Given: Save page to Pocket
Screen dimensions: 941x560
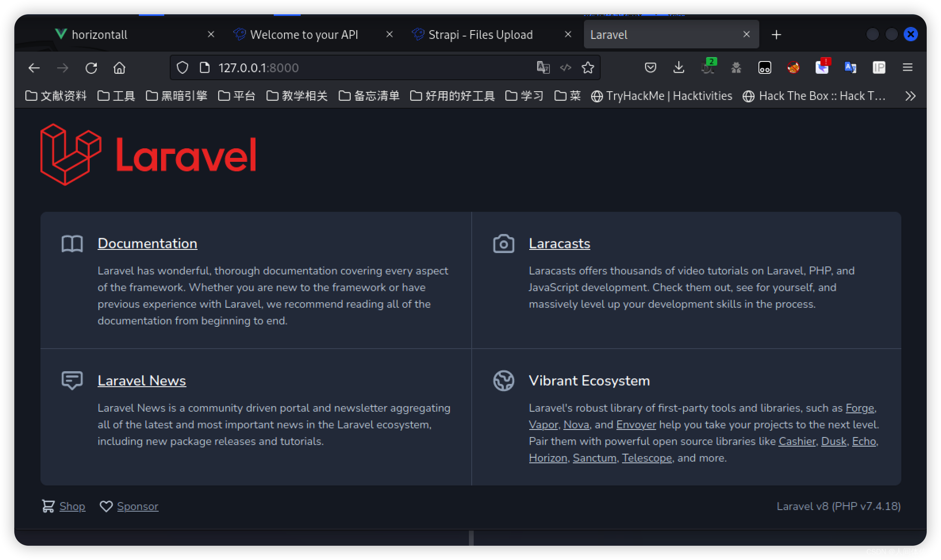Looking at the screenshot, I should point(651,68).
